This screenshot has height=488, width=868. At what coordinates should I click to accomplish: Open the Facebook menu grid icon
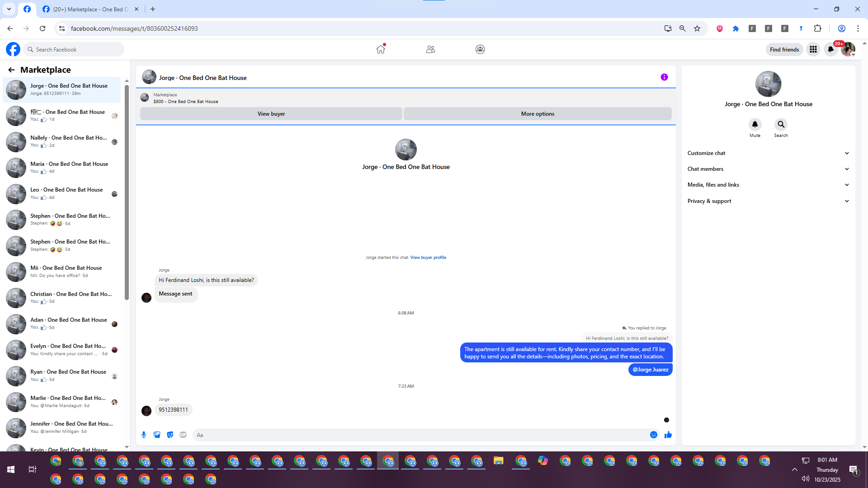813,49
